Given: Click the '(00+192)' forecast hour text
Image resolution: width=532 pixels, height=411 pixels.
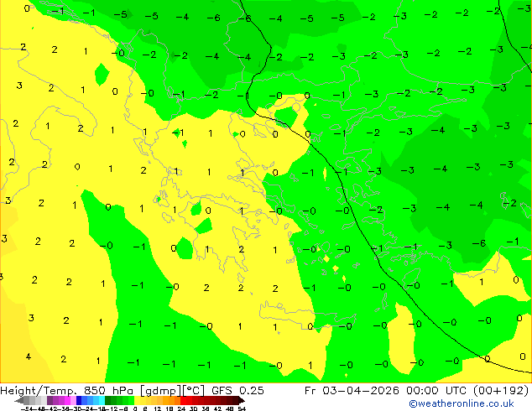Looking at the screenshot, I should (502, 390).
